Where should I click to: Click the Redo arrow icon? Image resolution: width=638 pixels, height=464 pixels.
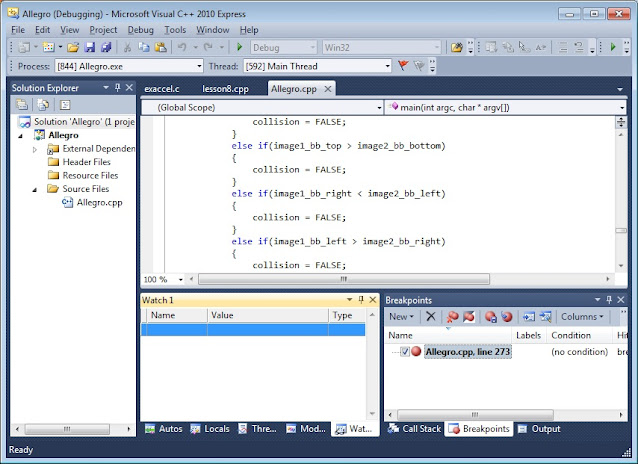tap(208, 48)
